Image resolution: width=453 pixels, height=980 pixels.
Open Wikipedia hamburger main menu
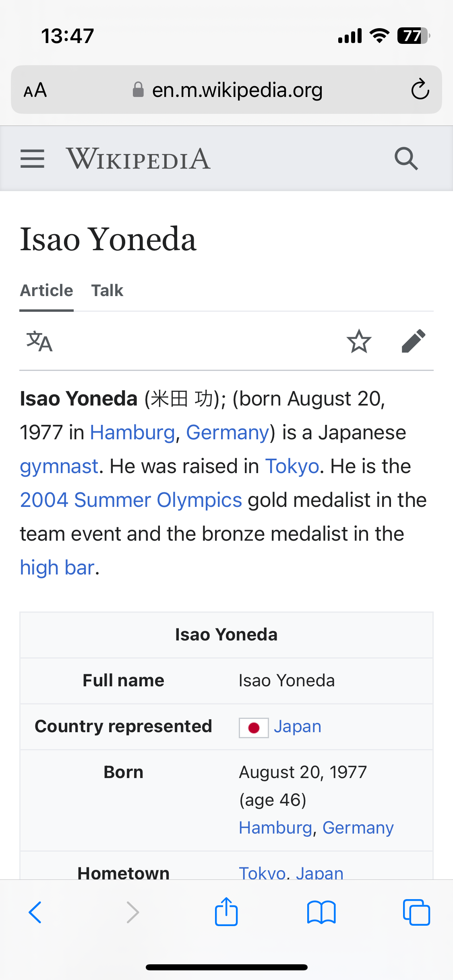pos(32,159)
